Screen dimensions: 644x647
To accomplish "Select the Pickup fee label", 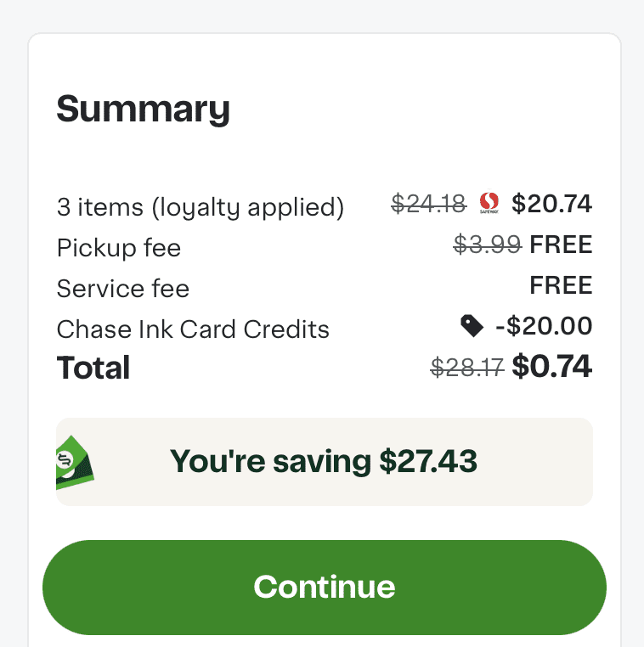I will coord(119,248).
